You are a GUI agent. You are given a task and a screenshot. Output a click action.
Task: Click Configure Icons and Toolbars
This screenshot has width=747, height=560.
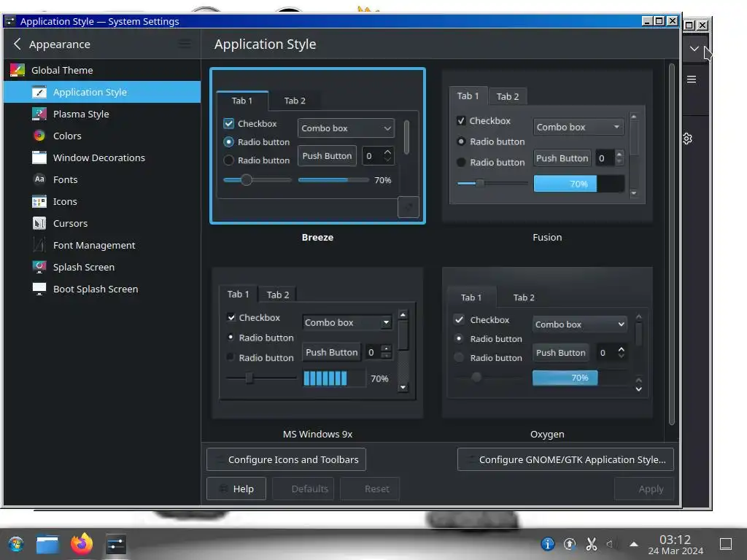[286, 459]
